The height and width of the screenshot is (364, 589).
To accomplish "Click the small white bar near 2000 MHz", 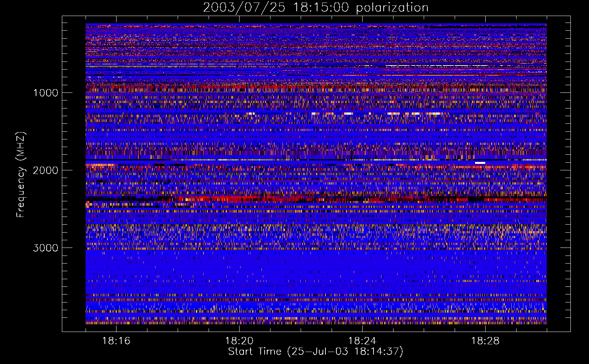I will coord(480,163).
